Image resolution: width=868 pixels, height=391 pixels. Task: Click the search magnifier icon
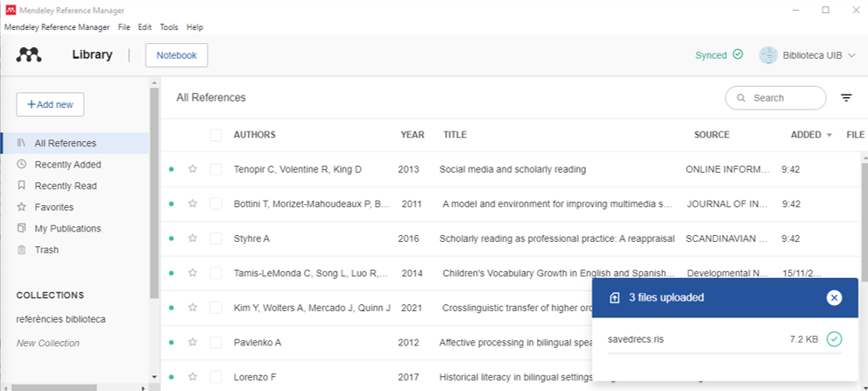point(741,98)
